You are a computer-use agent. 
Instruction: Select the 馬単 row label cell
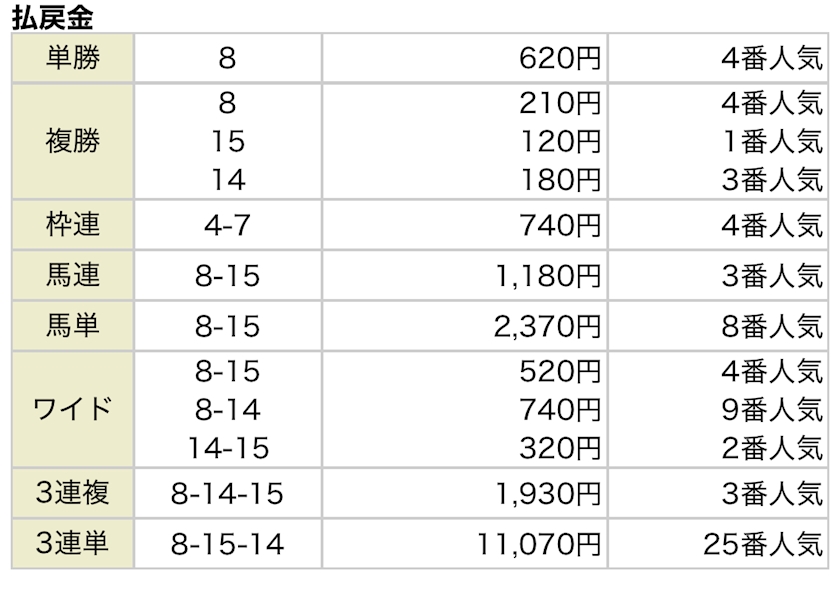pyautogui.click(x=73, y=324)
